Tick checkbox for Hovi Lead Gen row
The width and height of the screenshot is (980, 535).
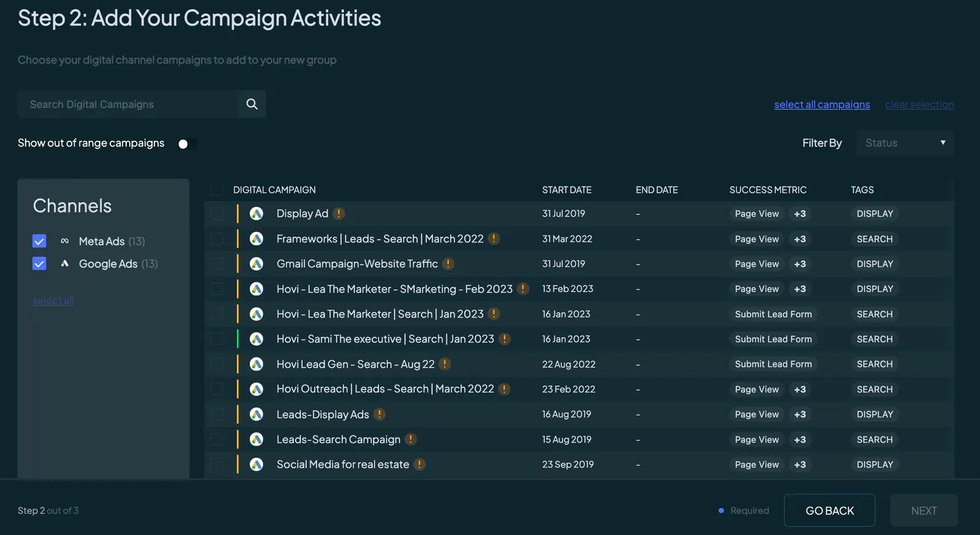217,364
